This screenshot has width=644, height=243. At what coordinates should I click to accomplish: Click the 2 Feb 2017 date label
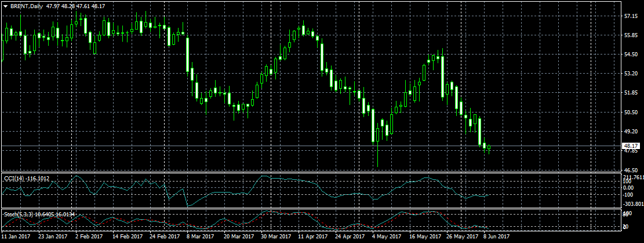click(90, 237)
